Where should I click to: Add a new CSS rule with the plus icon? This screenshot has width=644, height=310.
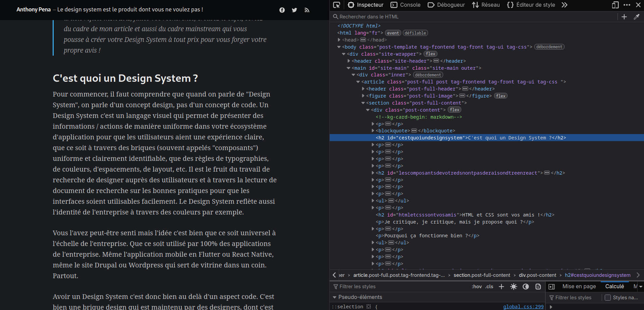(x=501, y=287)
